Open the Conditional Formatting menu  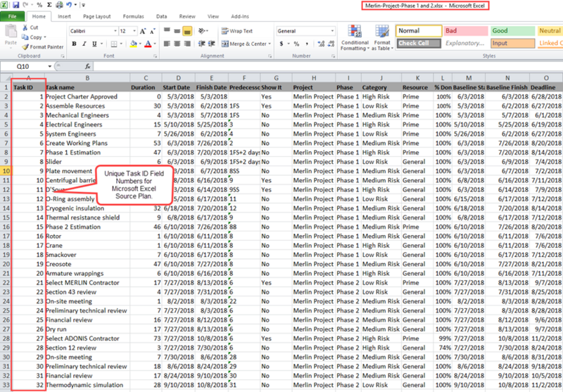355,38
